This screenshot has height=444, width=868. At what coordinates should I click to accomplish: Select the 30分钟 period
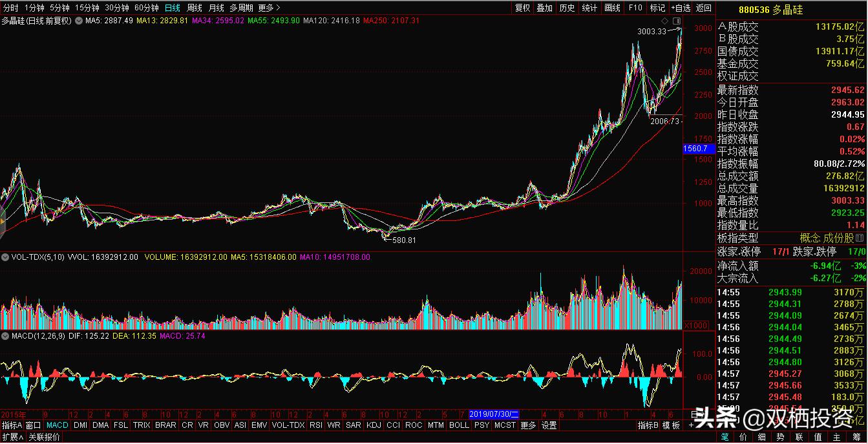(117, 8)
